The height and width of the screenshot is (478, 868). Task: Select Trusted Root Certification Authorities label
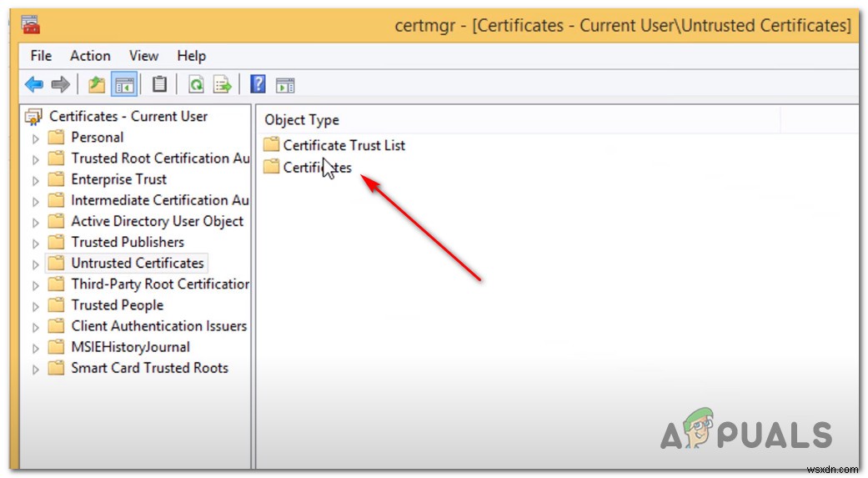161,158
